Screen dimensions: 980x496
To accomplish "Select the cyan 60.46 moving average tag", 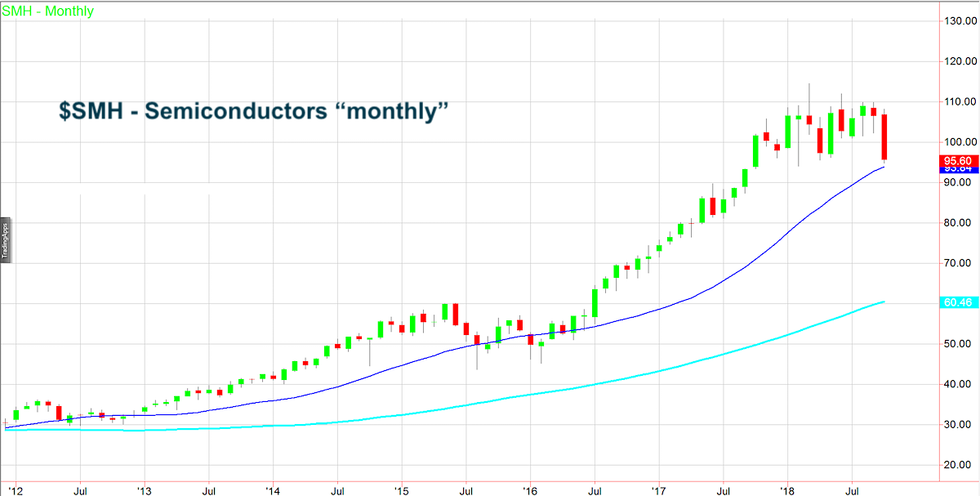I will [958, 303].
